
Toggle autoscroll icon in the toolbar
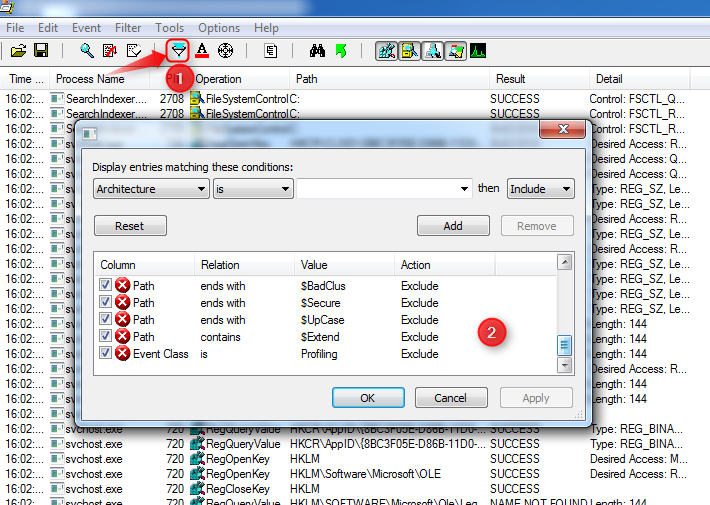click(x=110, y=51)
